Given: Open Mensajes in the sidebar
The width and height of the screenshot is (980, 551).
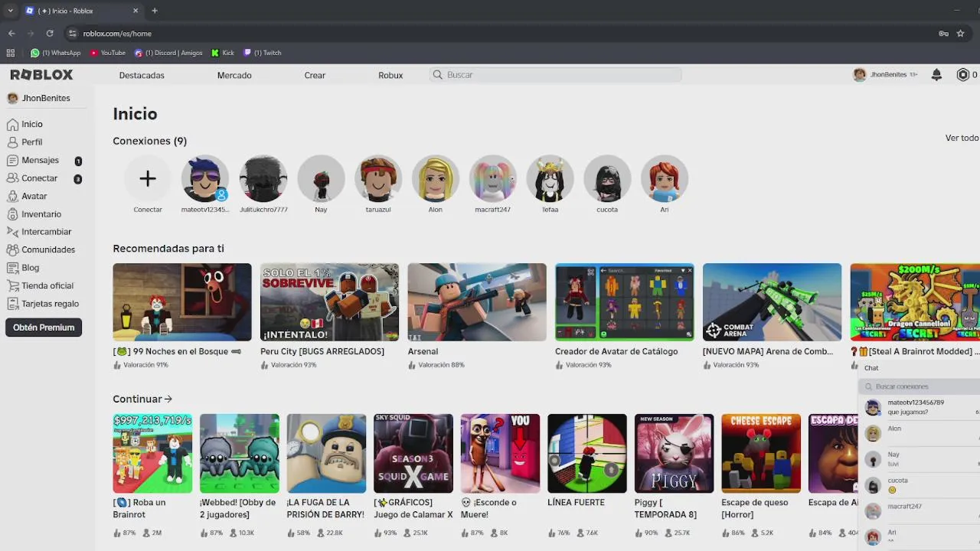Looking at the screenshot, I should point(33,161).
